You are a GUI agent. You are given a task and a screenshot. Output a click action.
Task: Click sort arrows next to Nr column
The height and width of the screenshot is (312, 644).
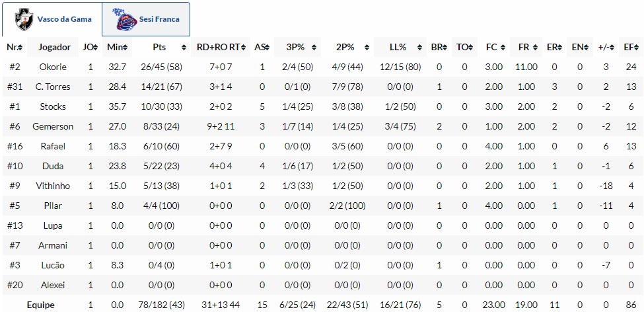(22, 48)
